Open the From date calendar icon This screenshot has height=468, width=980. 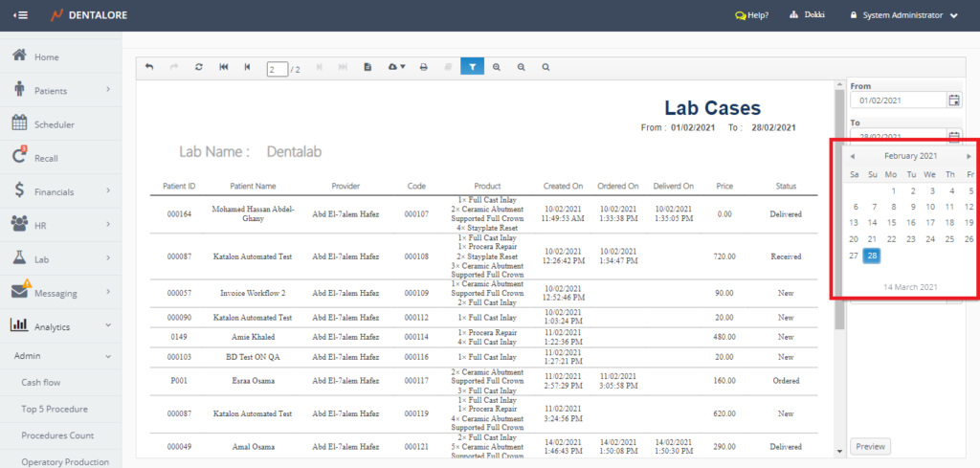(x=953, y=100)
